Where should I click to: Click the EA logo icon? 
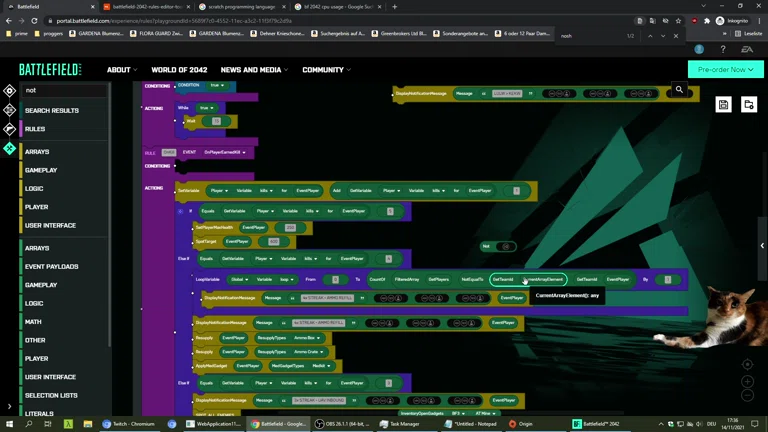[747, 49]
